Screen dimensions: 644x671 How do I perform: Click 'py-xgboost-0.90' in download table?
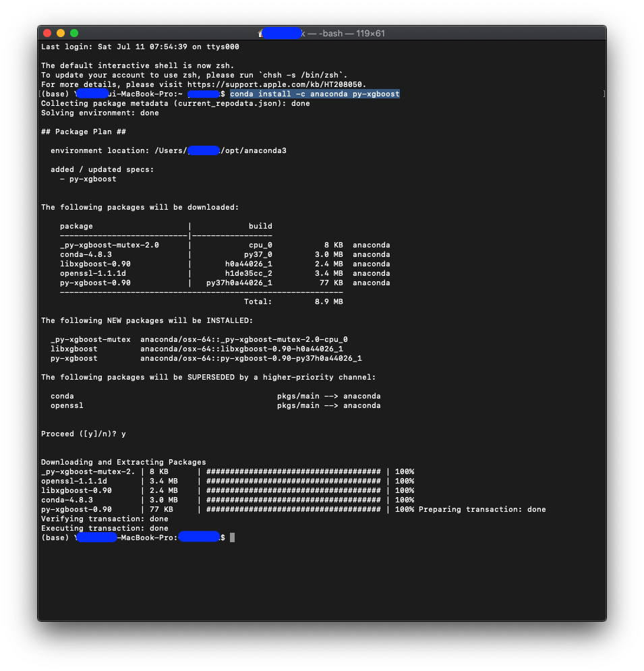pos(96,283)
